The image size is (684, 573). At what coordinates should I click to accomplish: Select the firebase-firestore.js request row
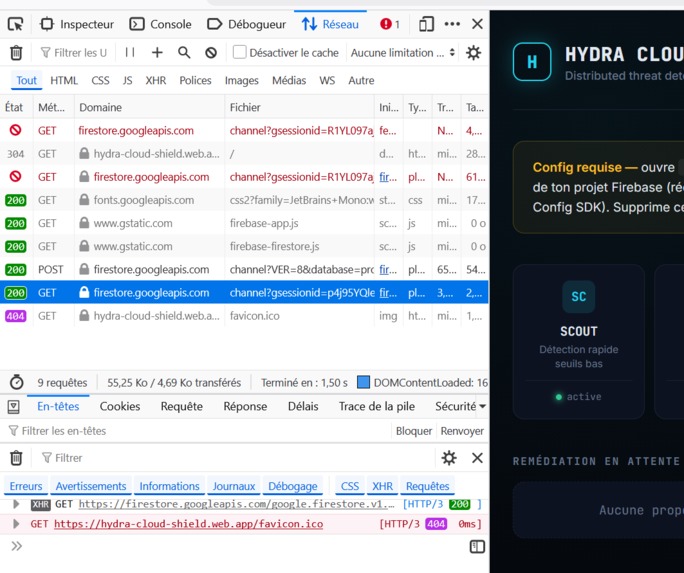click(x=244, y=246)
